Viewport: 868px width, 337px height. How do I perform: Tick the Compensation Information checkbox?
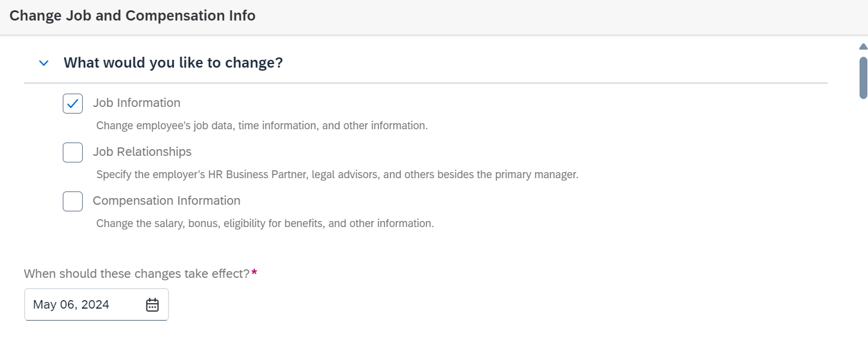[72, 201]
